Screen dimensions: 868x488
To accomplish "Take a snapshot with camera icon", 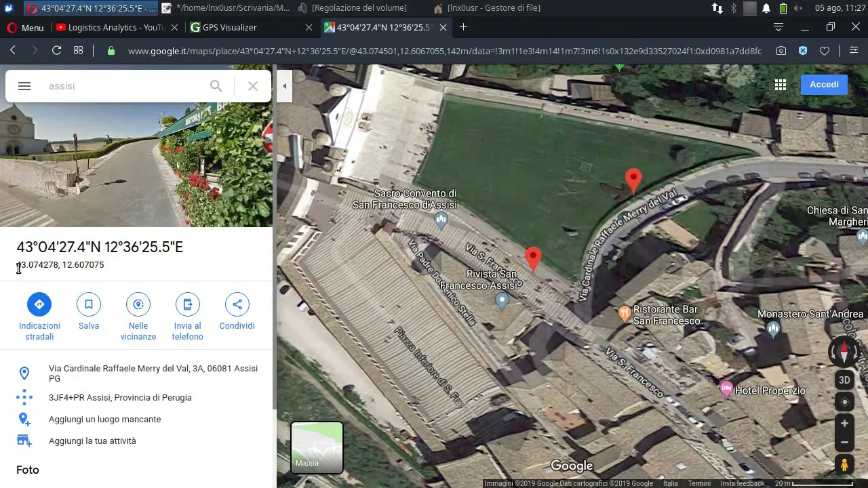I will click(781, 51).
